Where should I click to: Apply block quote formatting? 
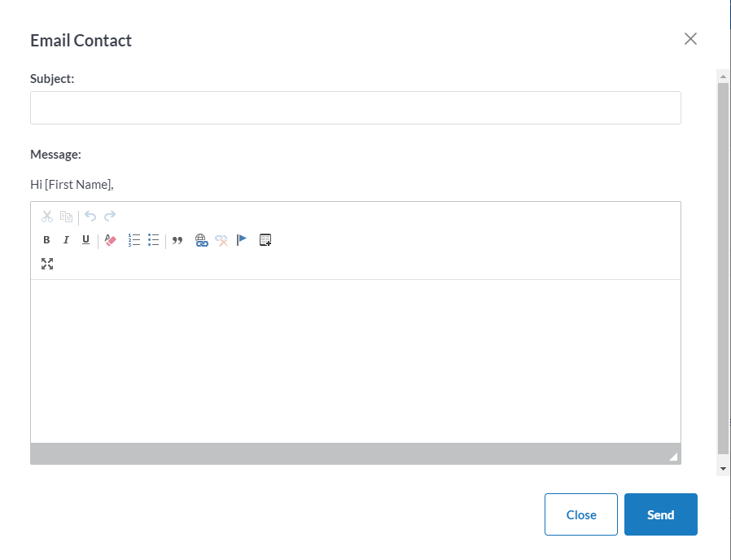[x=177, y=240]
